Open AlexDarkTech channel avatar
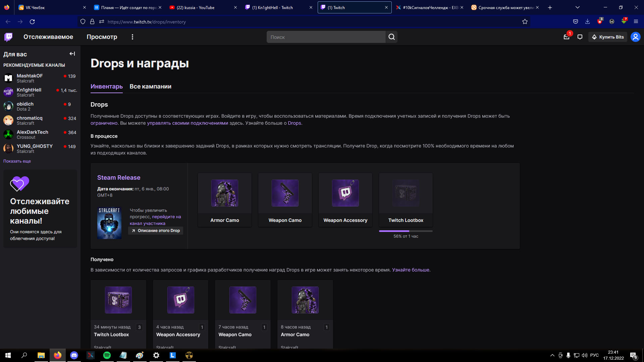The height and width of the screenshot is (362, 644). 8,134
